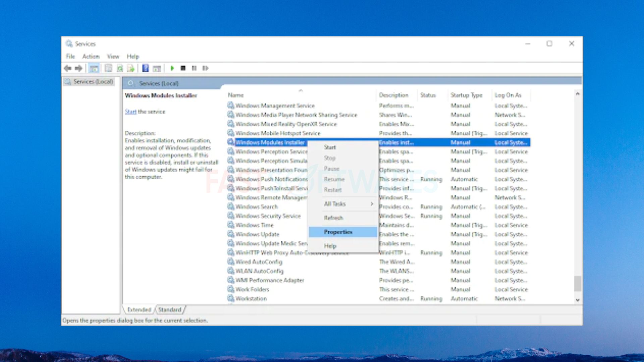Image resolution: width=644 pixels, height=362 pixels.
Task: Click gear icon beside Work Folders
Action: (231, 289)
